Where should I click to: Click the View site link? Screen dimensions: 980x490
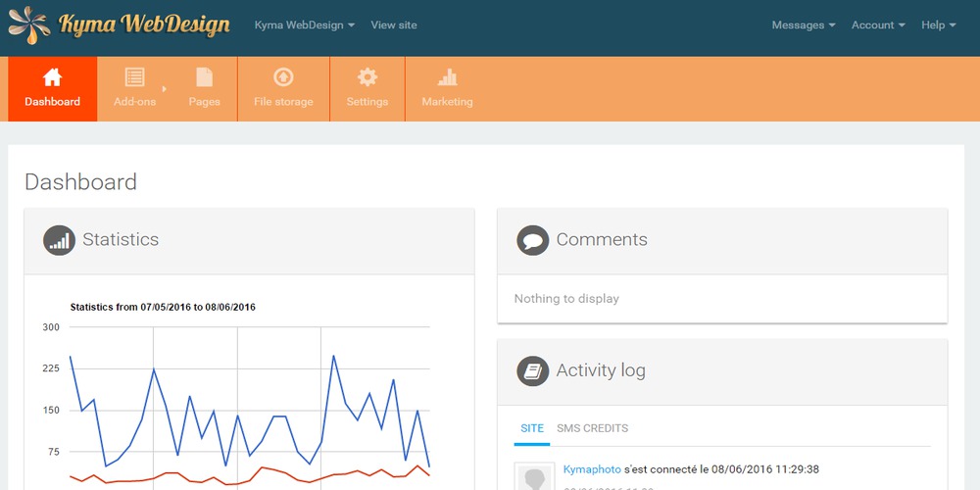(394, 25)
